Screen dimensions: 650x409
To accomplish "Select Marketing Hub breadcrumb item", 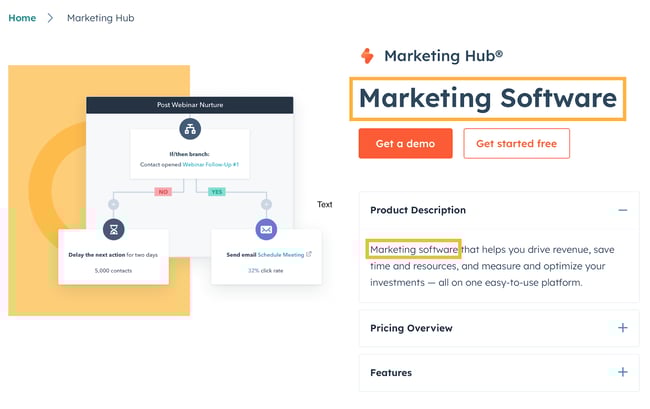I will pyautogui.click(x=100, y=18).
